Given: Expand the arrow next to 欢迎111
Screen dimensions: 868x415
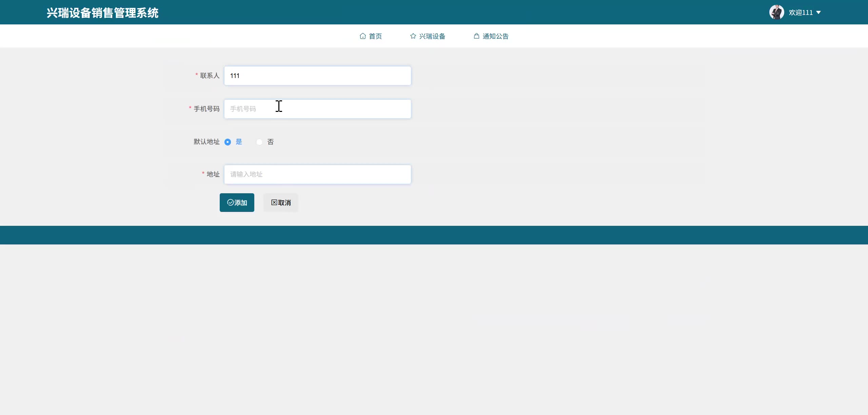Looking at the screenshot, I should click(818, 13).
